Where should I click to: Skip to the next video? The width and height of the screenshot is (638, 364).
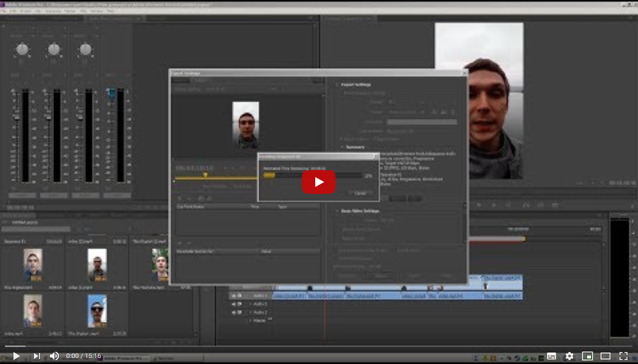tap(37, 356)
